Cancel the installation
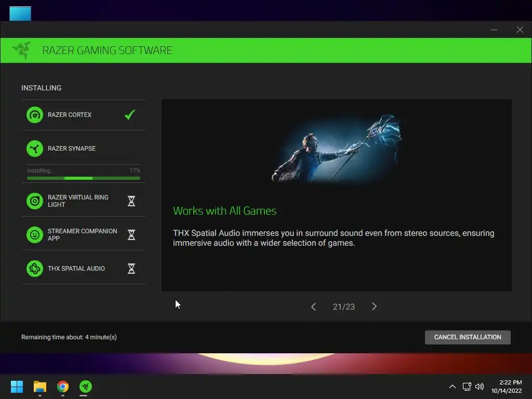 (468, 337)
